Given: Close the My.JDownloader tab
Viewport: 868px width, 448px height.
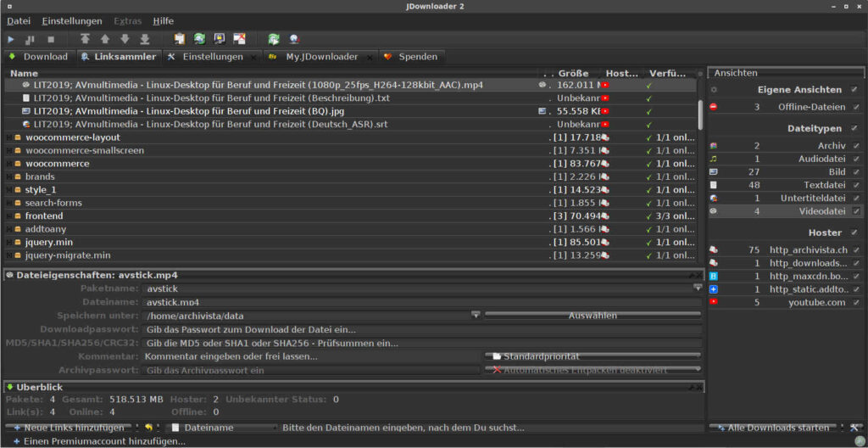Looking at the screenshot, I should (369, 57).
